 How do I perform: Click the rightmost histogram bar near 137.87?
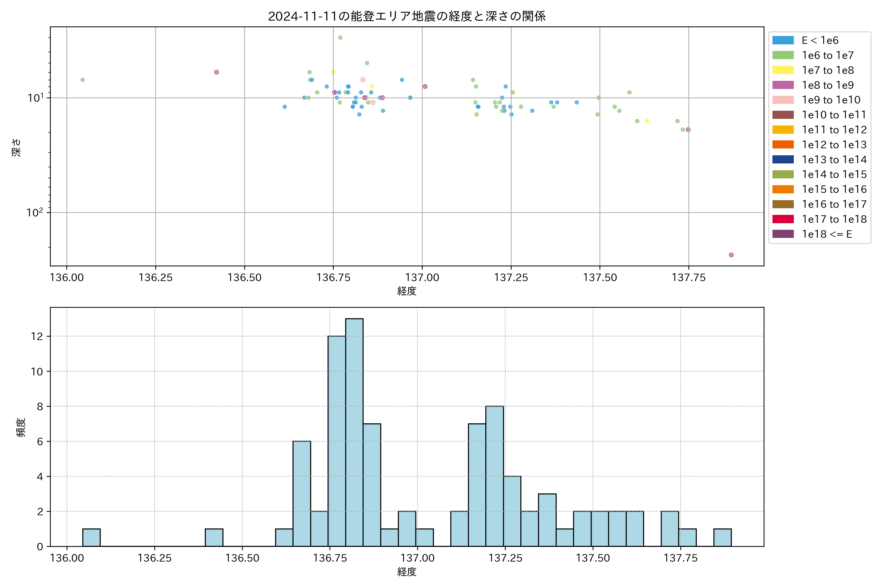point(722,537)
